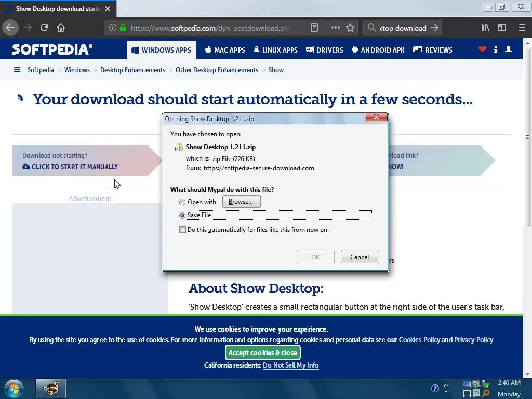Open Do Not Sell My Info link
The image size is (532, 399).
[291, 365]
